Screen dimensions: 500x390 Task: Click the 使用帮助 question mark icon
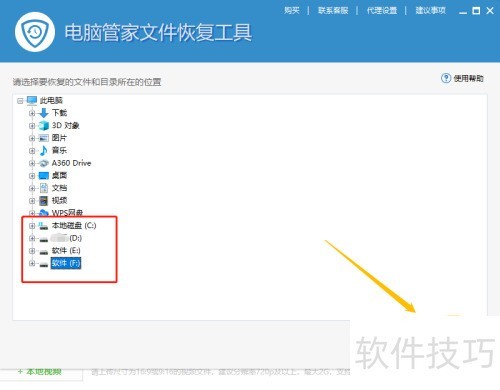[x=446, y=78]
